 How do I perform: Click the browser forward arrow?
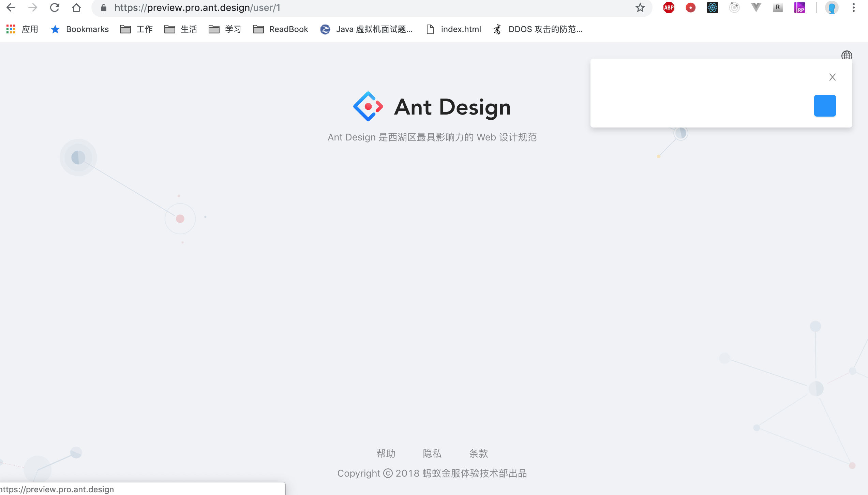tap(33, 7)
